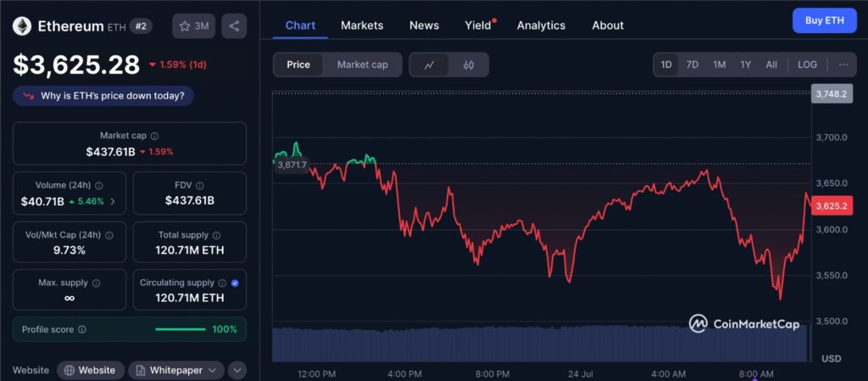
Task: Open the Yield tab
Action: (478, 25)
